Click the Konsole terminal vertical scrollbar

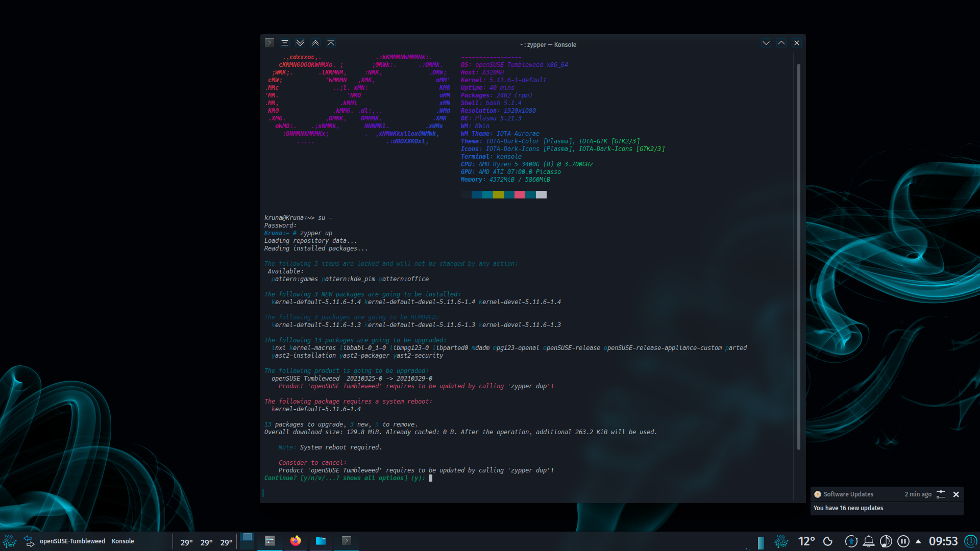coord(799,256)
